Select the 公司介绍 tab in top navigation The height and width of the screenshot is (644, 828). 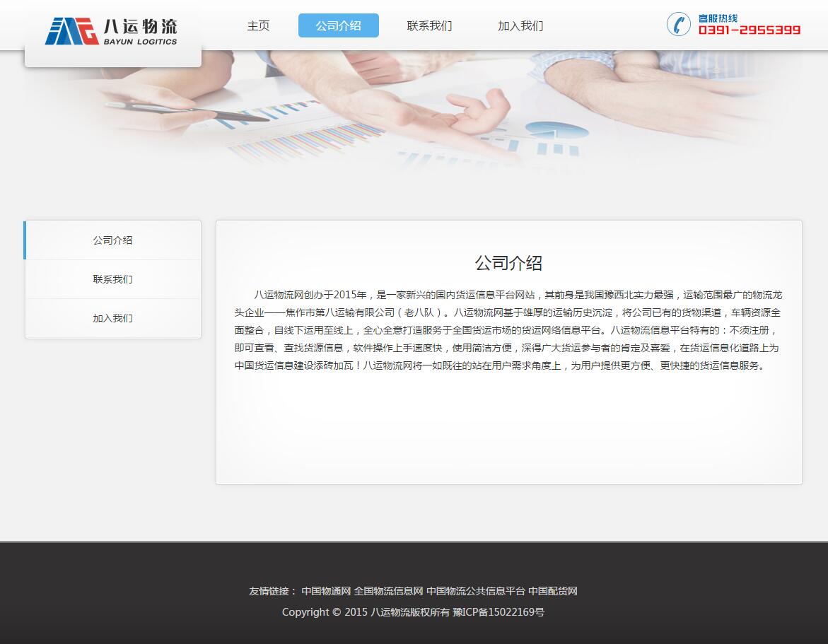click(339, 25)
